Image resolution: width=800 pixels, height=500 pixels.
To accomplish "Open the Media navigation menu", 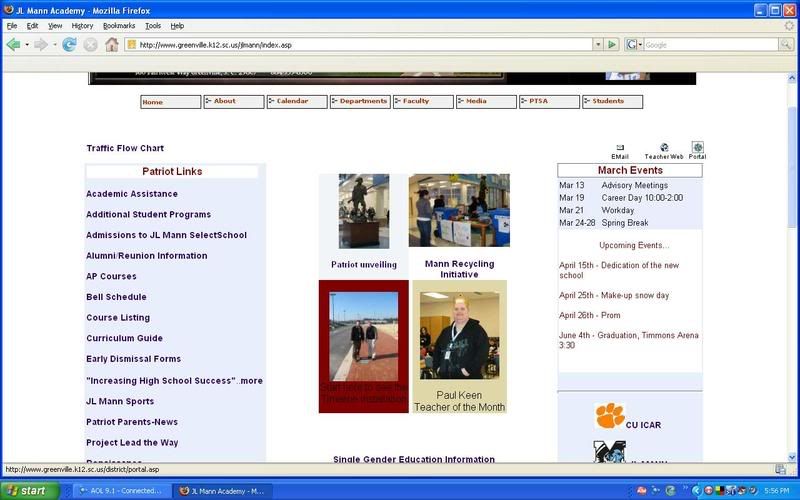I will click(486, 102).
